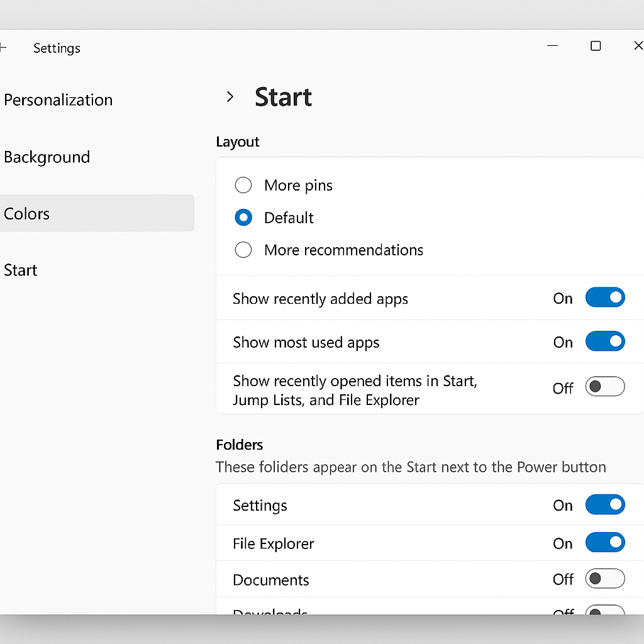Click the Layout section heading
Screen dimensions: 644x644
(x=237, y=142)
